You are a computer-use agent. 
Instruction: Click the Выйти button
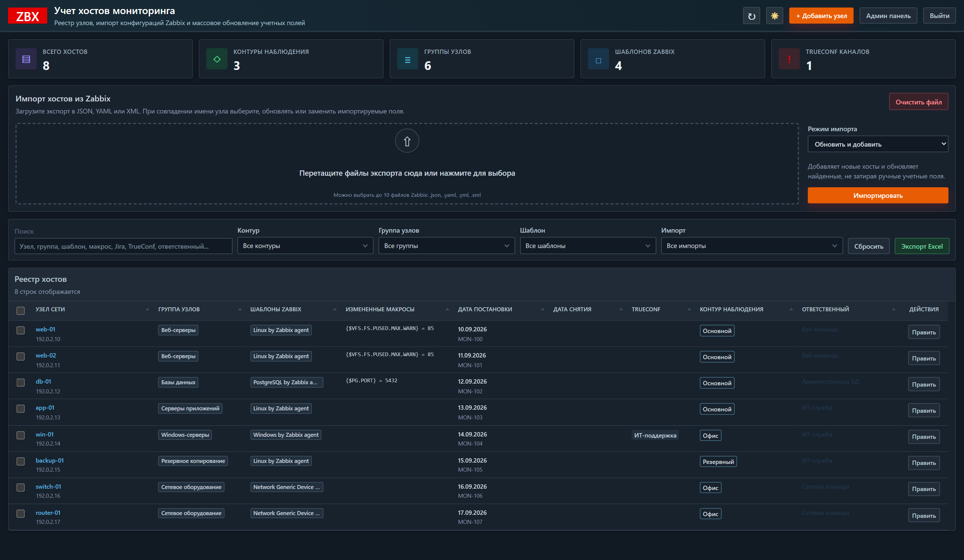940,16
